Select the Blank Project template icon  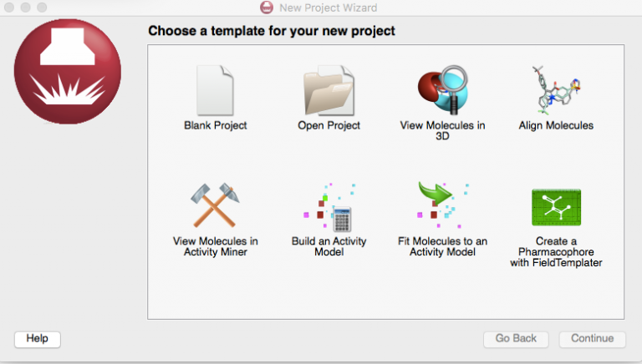click(x=215, y=90)
